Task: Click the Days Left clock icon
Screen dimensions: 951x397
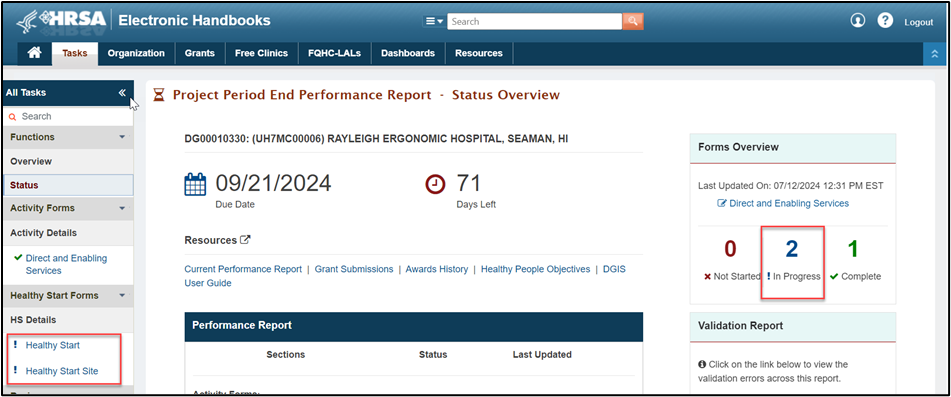Action: point(435,184)
